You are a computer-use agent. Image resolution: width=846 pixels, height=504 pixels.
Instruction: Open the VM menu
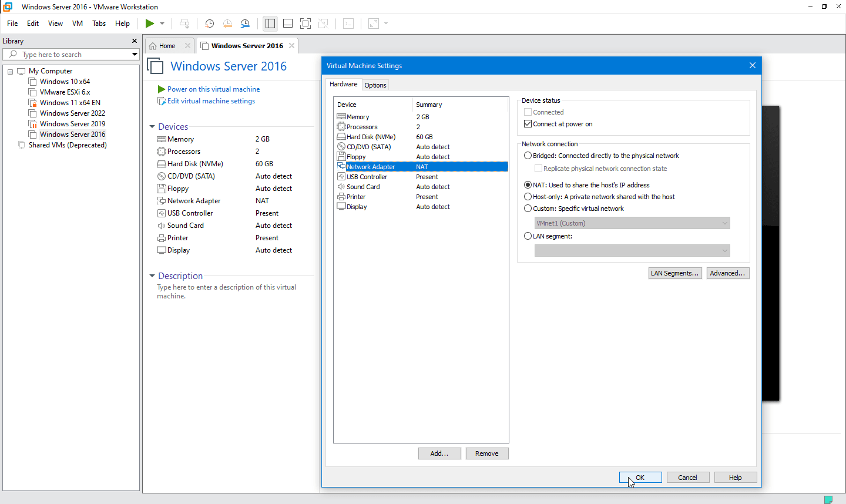(78, 23)
